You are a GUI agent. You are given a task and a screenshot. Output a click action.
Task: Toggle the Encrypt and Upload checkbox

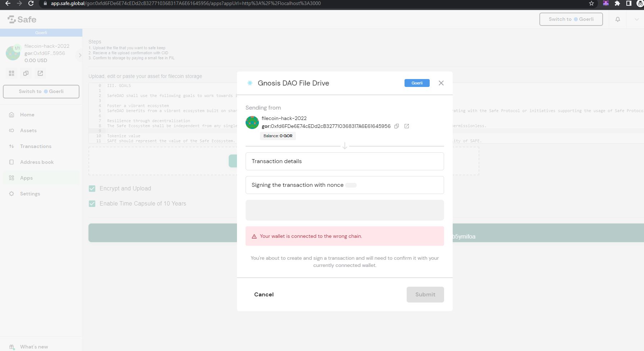(x=92, y=189)
